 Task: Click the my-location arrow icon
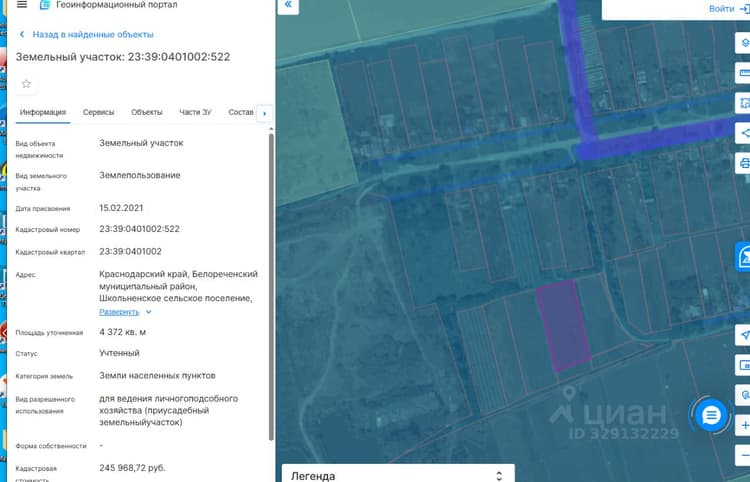tap(744, 335)
